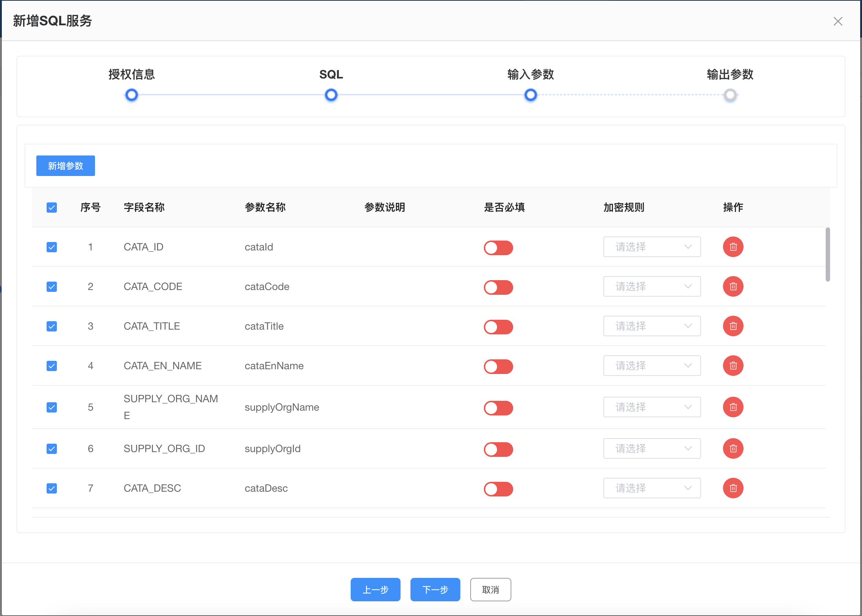The height and width of the screenshot is (616, 862).
Task: Uncheck the CATA_EN_NAME row checkbox
Action: [x=52, y=366]
